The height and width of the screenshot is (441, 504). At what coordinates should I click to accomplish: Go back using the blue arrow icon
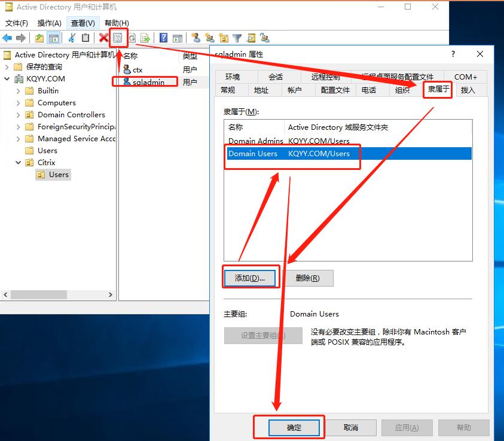tap(7, 38)
